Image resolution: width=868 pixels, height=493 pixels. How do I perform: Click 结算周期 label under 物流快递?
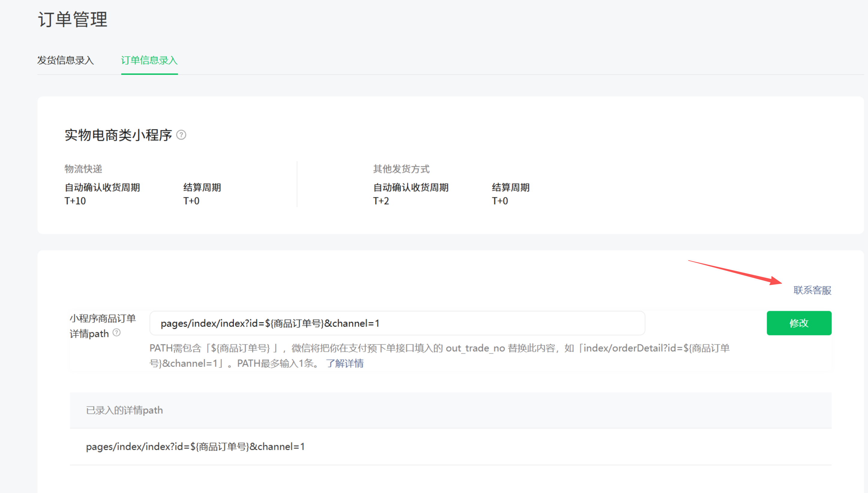click(202, 187)
